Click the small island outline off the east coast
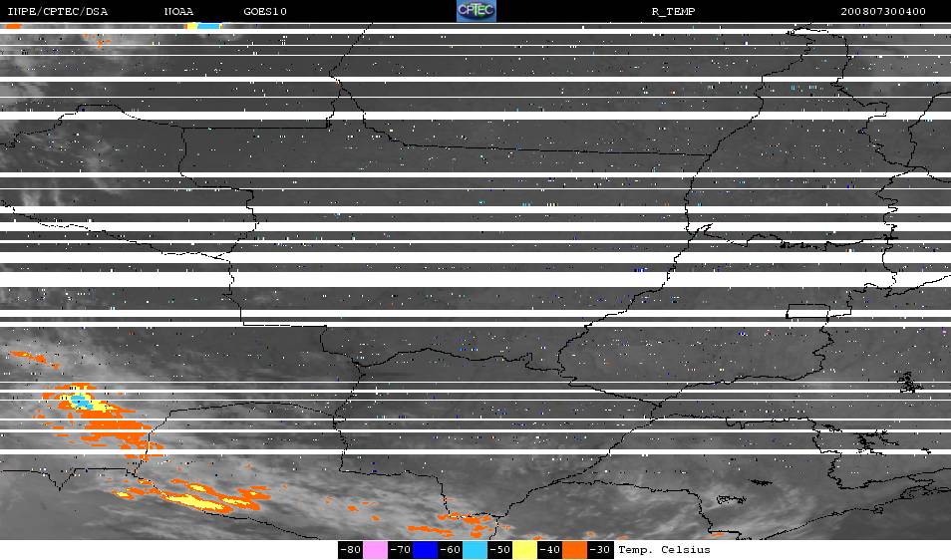This screenshot has width=951, height=560. click(x=907, y=381)
